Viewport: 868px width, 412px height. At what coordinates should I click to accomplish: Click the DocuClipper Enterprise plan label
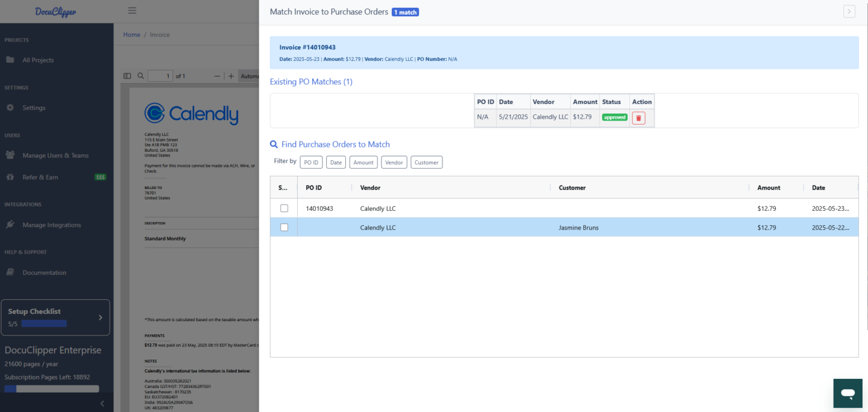[x=53, y=350]
